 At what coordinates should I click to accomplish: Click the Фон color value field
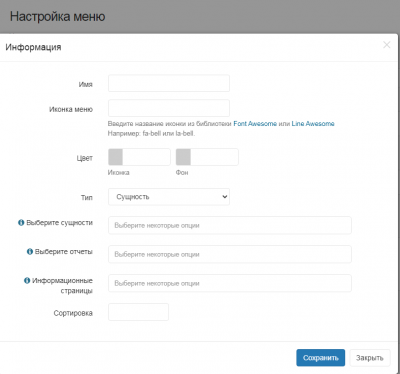pyautogui.click(x=214, y=157)
